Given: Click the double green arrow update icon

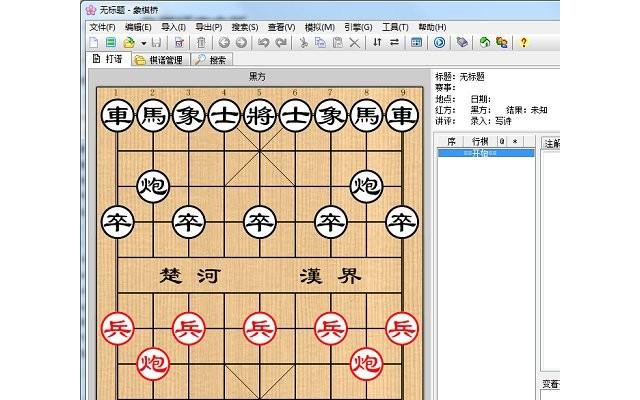Looking at the screenshot, I should click(502, 42).
